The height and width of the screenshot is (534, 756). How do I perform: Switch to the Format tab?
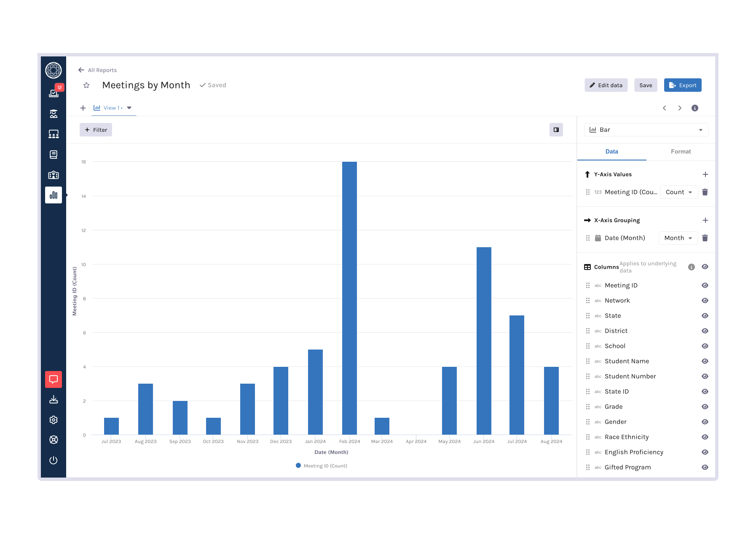coord(681,152)
